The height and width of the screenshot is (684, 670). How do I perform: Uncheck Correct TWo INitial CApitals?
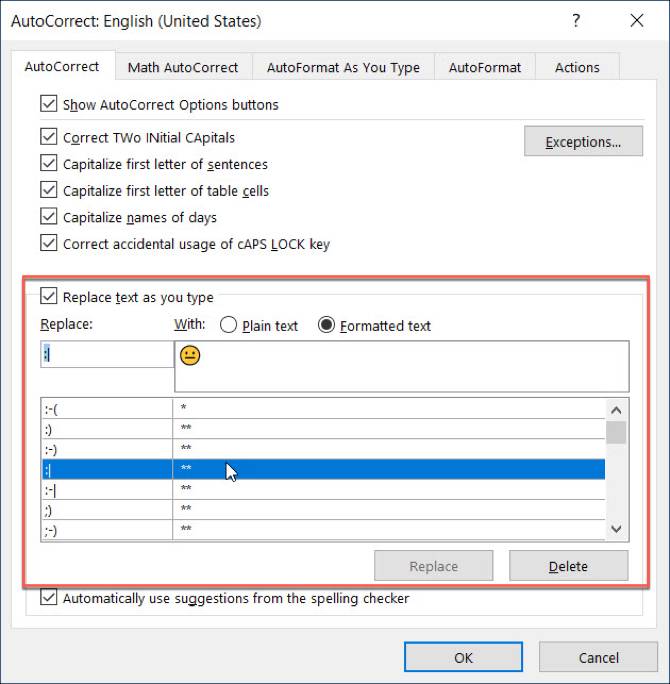pos(48,137)
